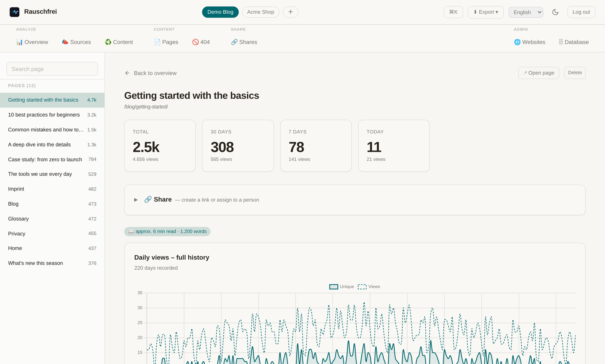Click the Open page button
The image size is (605, 364).
539,73
